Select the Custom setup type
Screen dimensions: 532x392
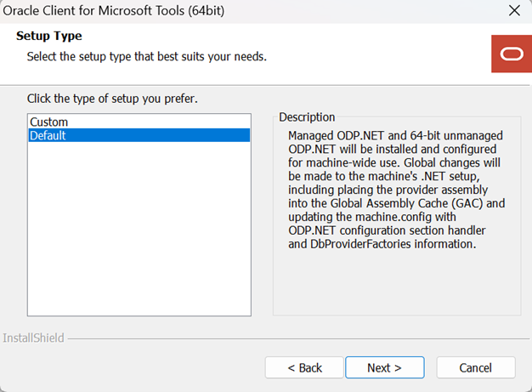pyautogui.click(x=139, y=122)
